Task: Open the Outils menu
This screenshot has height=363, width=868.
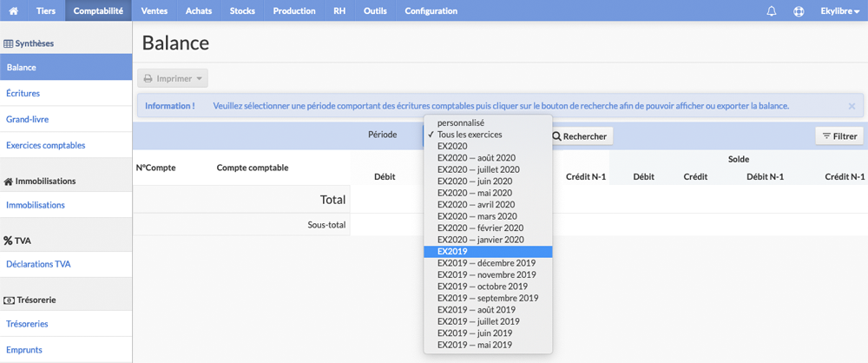Action: coord(375,10)
